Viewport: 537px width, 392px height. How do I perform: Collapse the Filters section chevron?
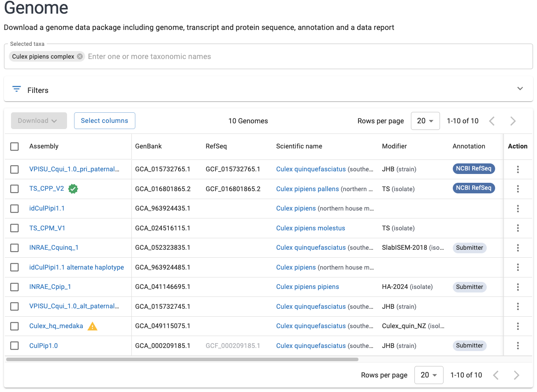520,89
